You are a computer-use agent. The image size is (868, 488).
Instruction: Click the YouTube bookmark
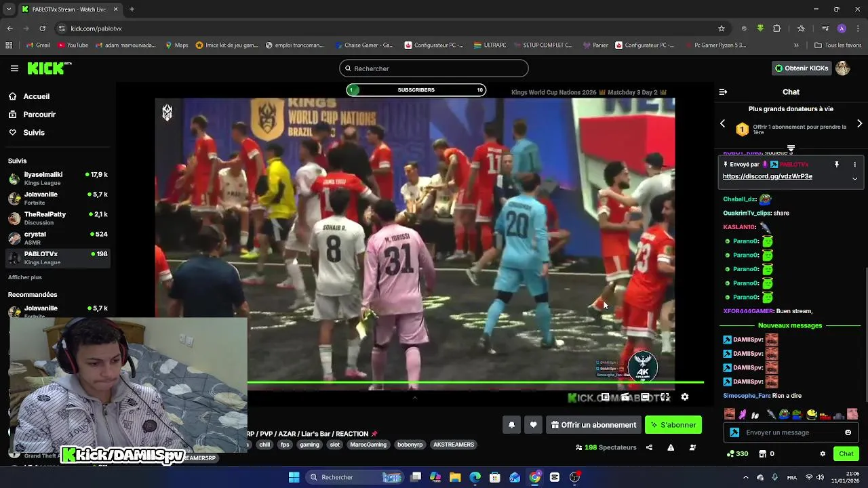click(x=73, y=45)
